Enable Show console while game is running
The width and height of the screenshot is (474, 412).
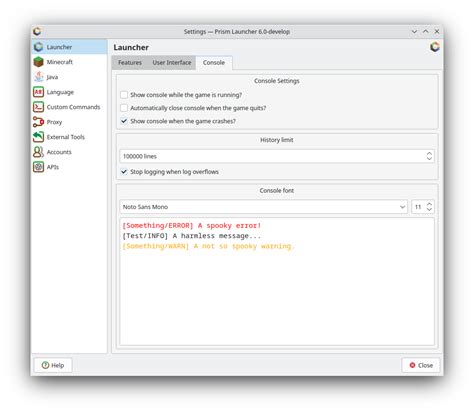point(124,95)
